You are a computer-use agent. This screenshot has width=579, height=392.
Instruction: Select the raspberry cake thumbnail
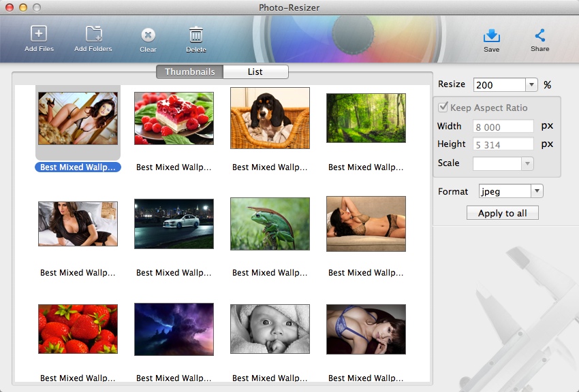pos(174,118)
